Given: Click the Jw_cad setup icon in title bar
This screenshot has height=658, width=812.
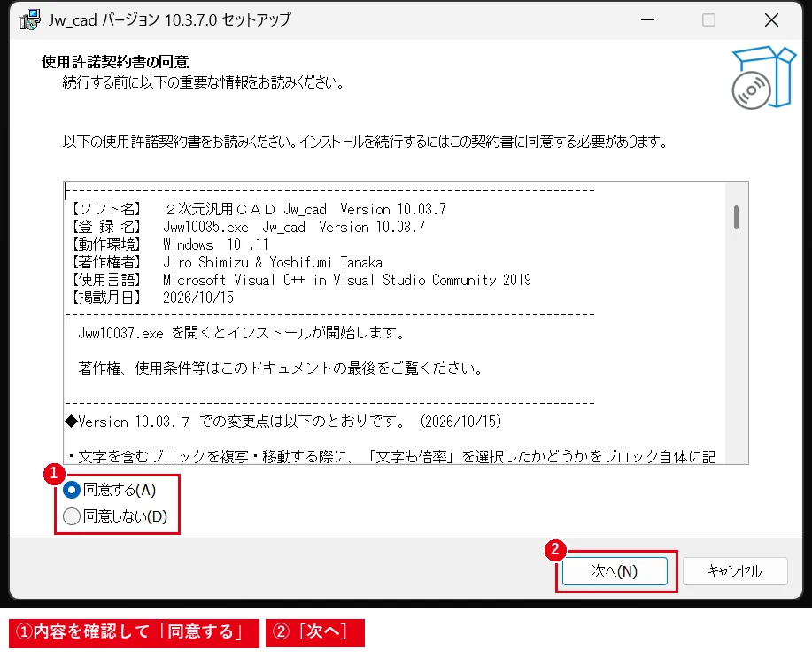Looking at the screenshot, I should (29, 20).
